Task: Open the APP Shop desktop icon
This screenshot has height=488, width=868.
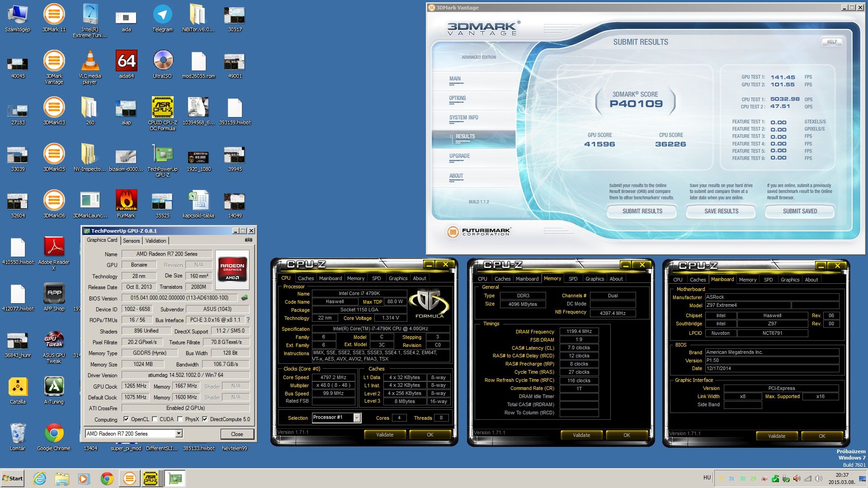Action: coord(54,297)
